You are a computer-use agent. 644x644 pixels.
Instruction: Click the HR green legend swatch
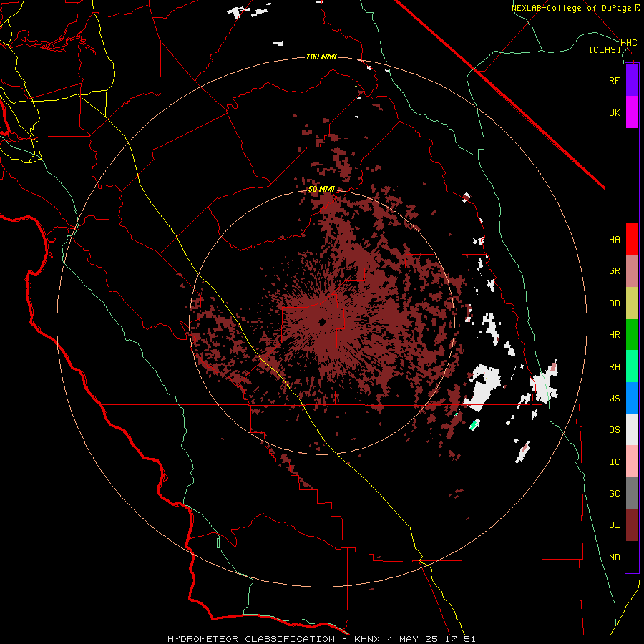point(632,335)
